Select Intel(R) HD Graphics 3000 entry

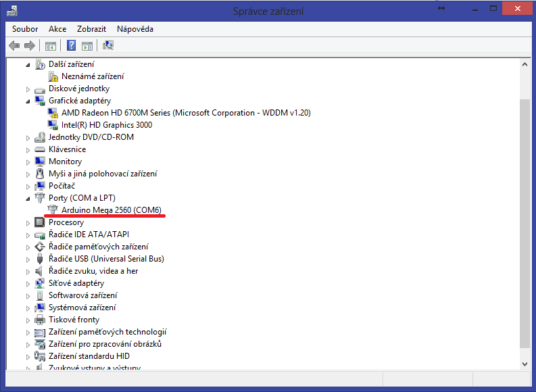[x=107, y=125]
